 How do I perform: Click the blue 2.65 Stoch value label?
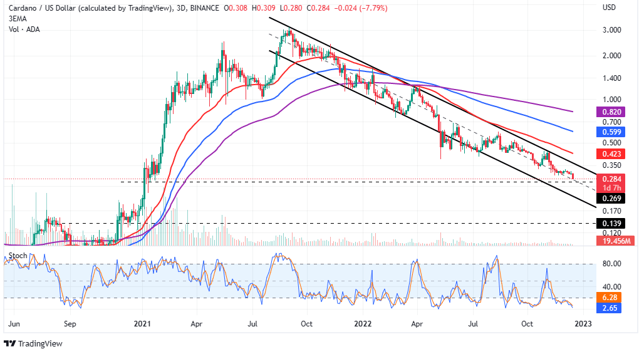click(610, 308)
